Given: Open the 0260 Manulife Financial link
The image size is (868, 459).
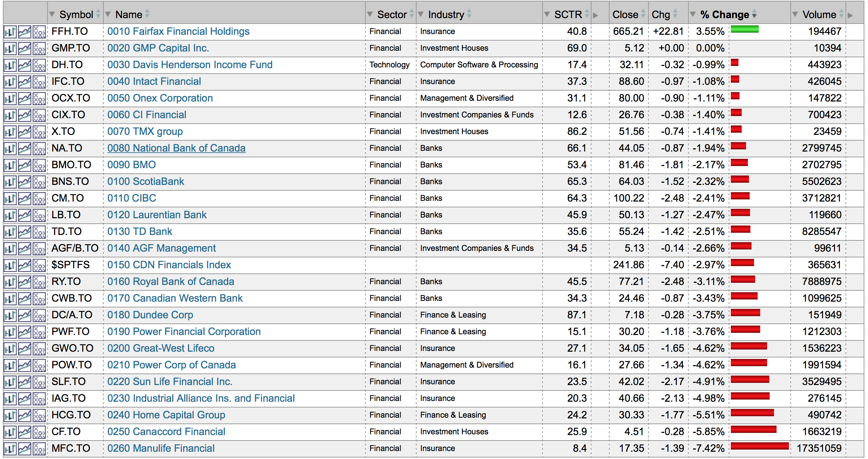Looking at the screenshot, I should [x=161, y=448].
